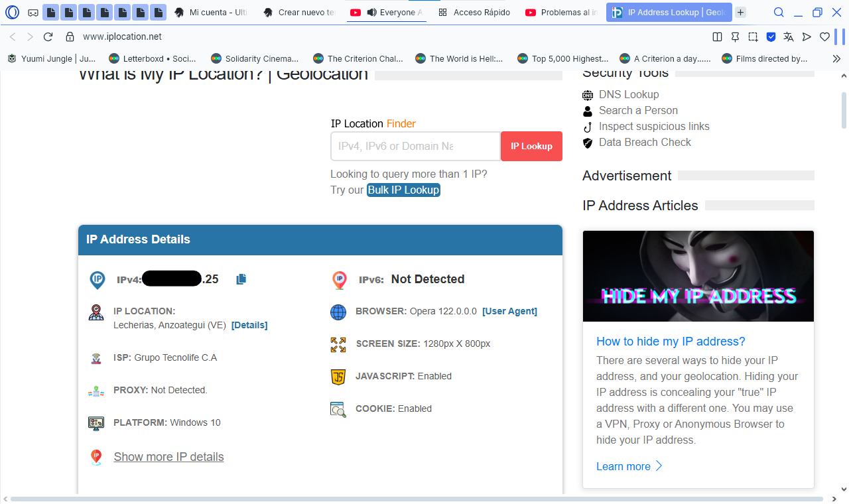This screenshot has height=504, width=849.
Task: Open the Bulk IP Lookup link
Action: click(x=403, y=190)
